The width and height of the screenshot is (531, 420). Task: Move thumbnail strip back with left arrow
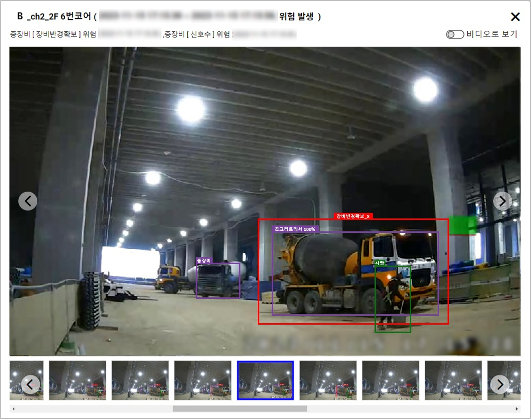(30, 384)
